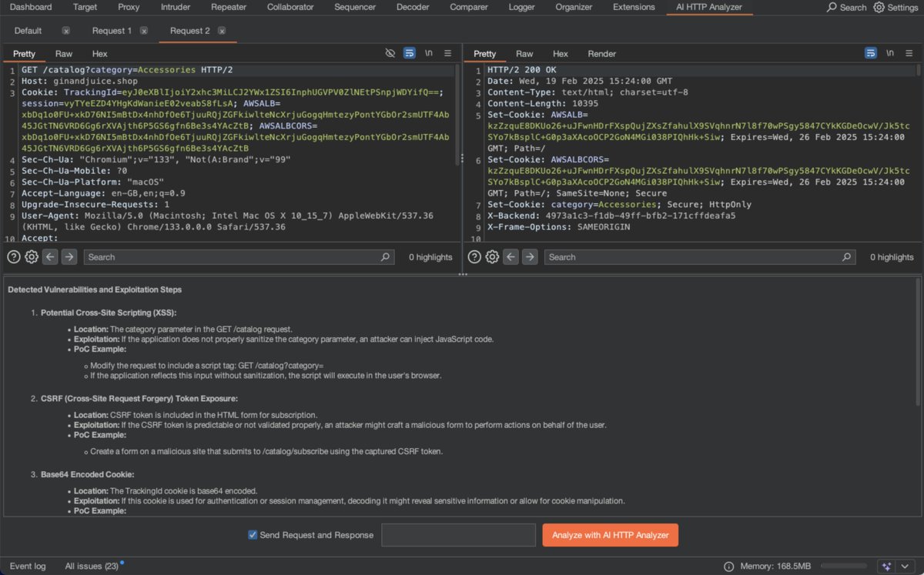Click the request pane Search field
Viewport: 924px width, 575px height.
point(239,257)
